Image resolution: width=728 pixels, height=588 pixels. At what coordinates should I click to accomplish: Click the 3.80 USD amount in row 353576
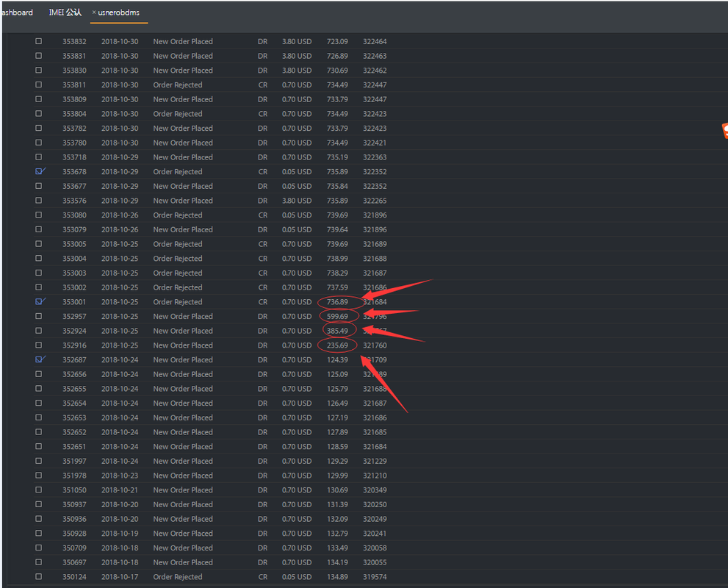(x=297, y=201)
